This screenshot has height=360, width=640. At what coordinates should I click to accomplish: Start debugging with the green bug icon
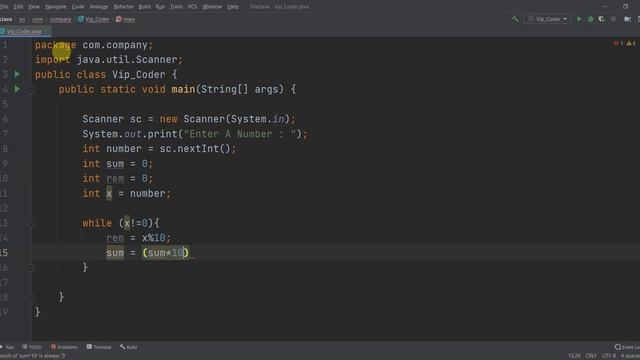point(590,19)
